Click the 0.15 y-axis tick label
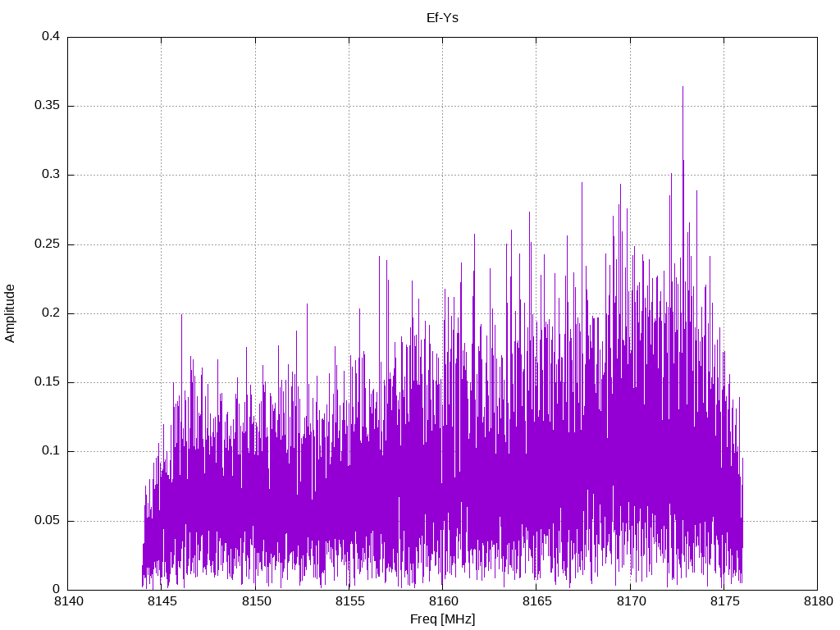This screenshot has height=630, width=840. click(x=47, y=382)
